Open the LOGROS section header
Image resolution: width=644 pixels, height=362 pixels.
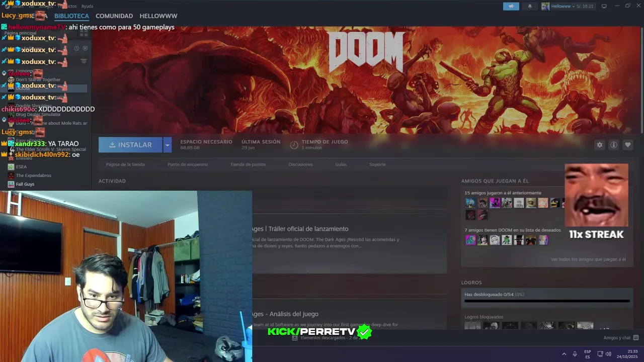click(471, 283)
